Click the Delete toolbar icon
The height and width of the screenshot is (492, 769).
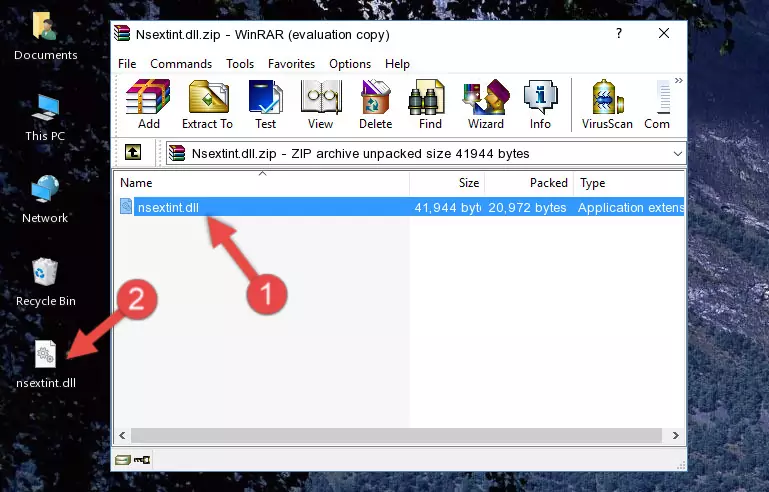tap(375, 104)
